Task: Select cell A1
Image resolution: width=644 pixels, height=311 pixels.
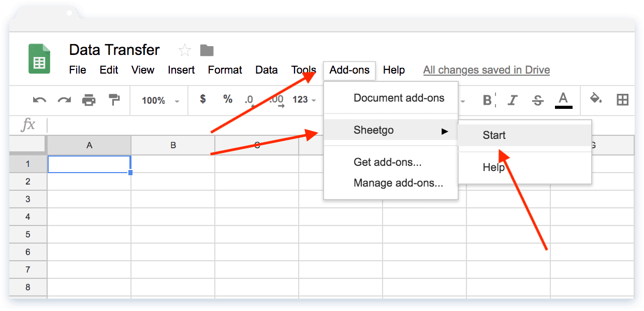Action: click(x=89, y=164)
